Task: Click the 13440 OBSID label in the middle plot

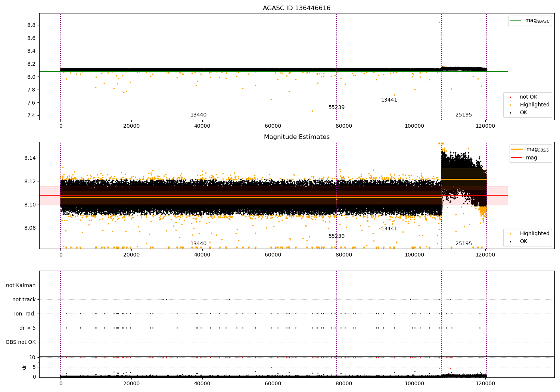Action: (198, 244)
